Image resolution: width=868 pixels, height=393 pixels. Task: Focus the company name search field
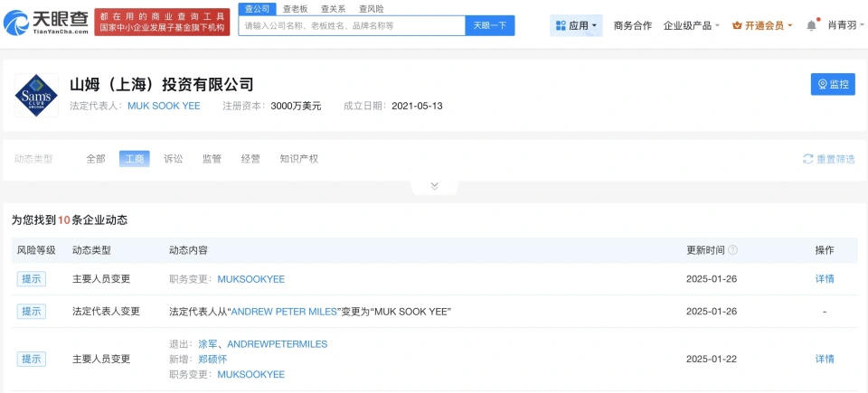(352, 25)
